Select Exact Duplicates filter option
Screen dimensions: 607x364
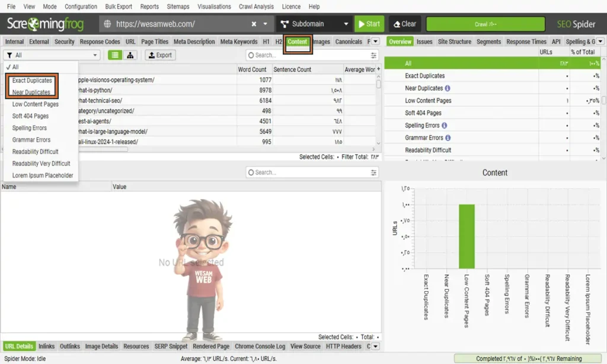(x=32, y=81)
